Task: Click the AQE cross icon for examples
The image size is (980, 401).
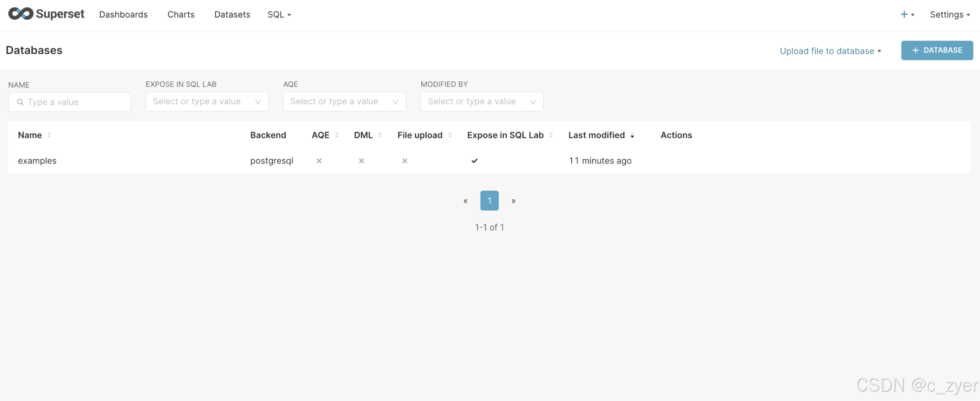Action: [319, 161]
